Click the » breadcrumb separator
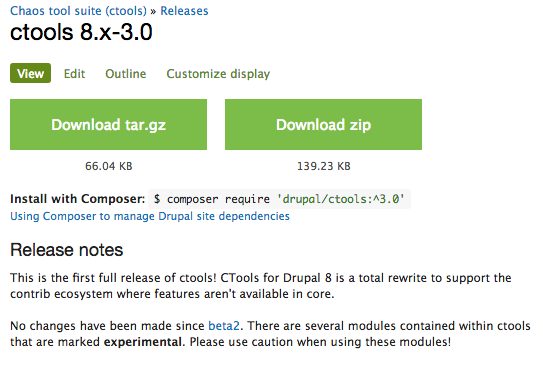The height and width of the screenshot is (375, 543). 153,11
